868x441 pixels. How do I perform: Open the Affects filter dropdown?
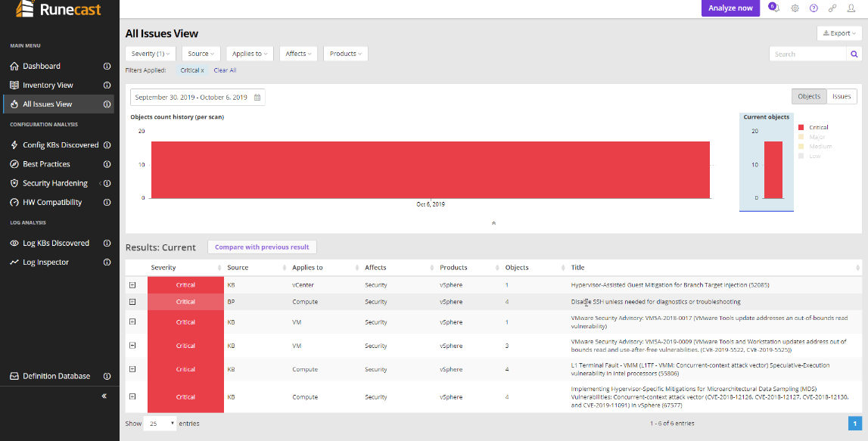298,54
